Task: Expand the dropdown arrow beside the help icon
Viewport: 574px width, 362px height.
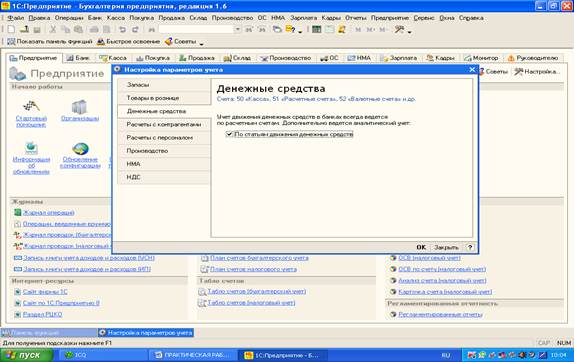Action: [x=300, y=31]
